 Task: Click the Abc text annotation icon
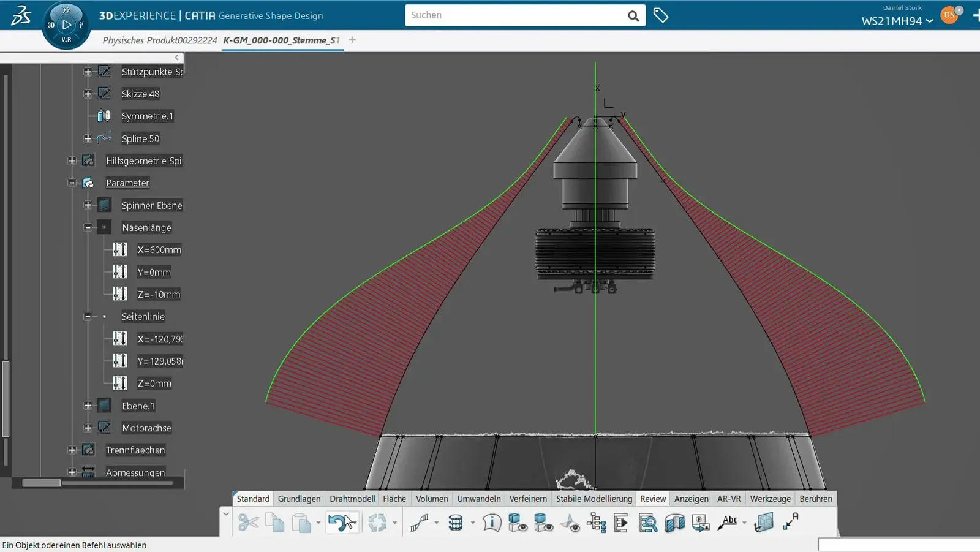coord(728,523)
